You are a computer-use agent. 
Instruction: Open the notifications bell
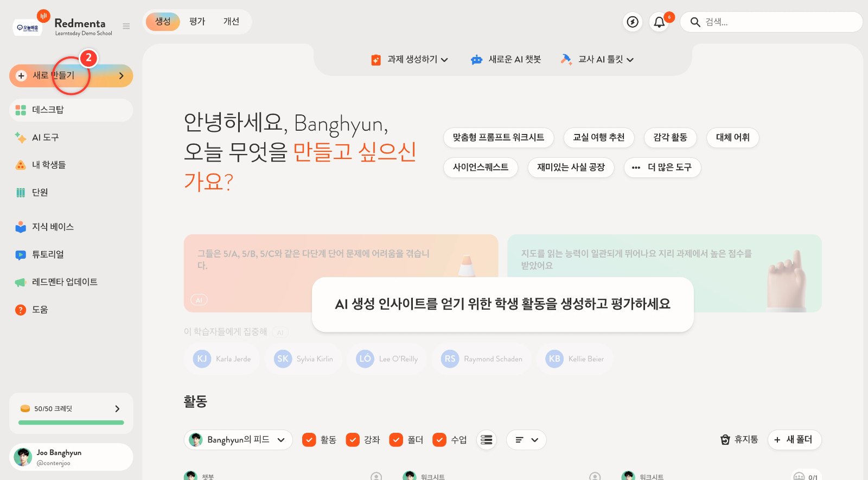(659, 22)
